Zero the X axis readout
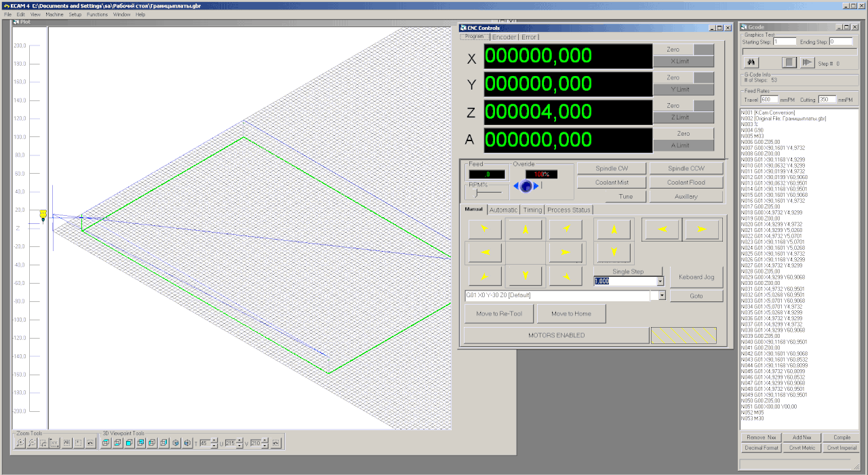 coord(673,50)
